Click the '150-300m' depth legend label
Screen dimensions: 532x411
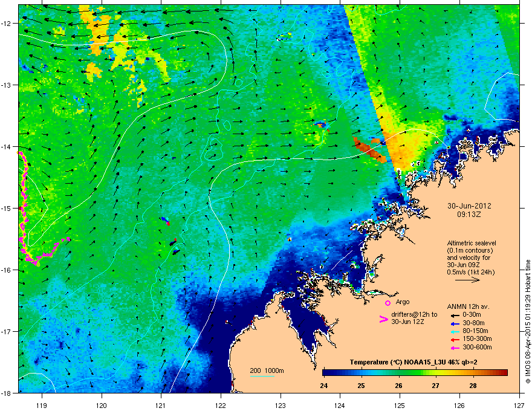pyautogui.click(x=477, y=339)
